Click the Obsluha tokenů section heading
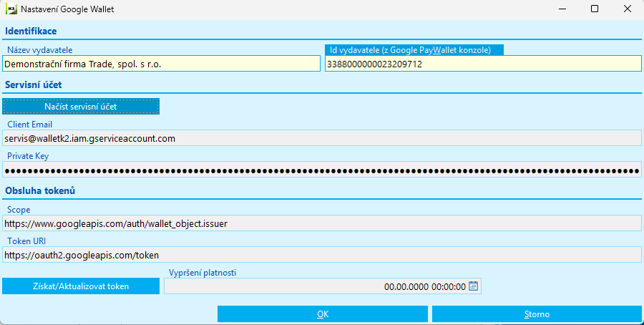This screenshot has width=644, height=325. pos(40,190)
